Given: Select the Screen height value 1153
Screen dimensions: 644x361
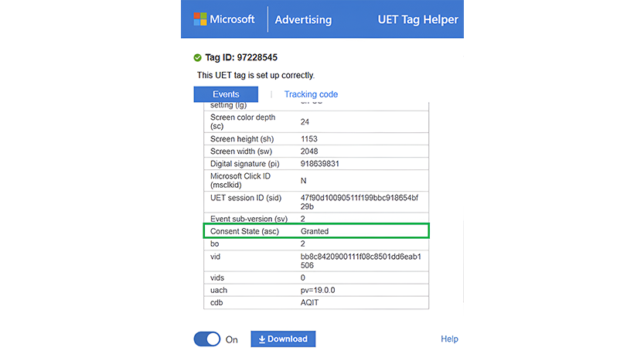Looking at the screenshot, I should click(x=309, y=139).
